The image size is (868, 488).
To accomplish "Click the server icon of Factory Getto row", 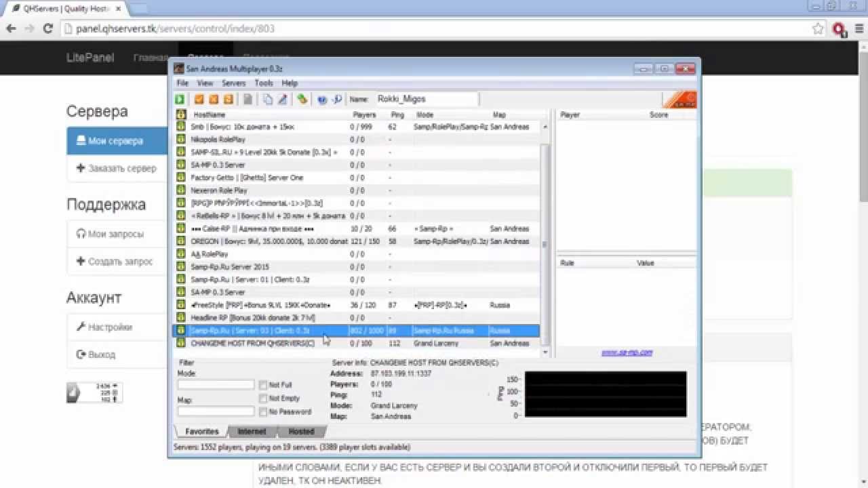I will (x=181, y=178).
